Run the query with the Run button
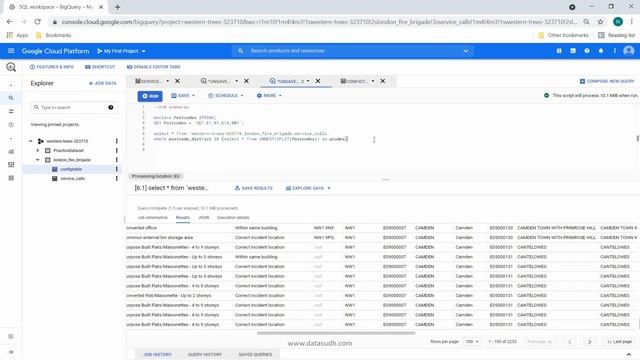Viewport: 640px width, 360px height. coord(150,96)
